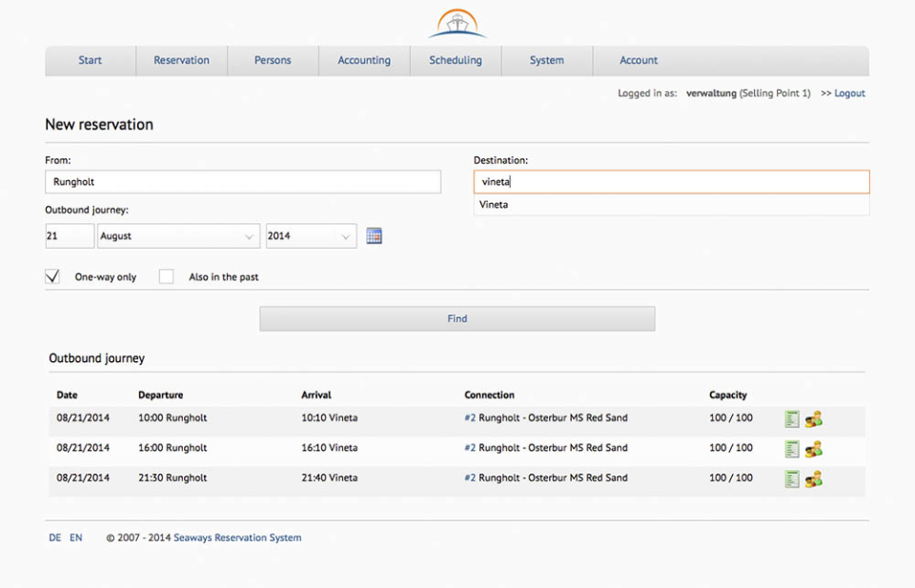
Task: Click the booking details icon on the 16:00 Rungholt row
Action: (x=791, y=448)
